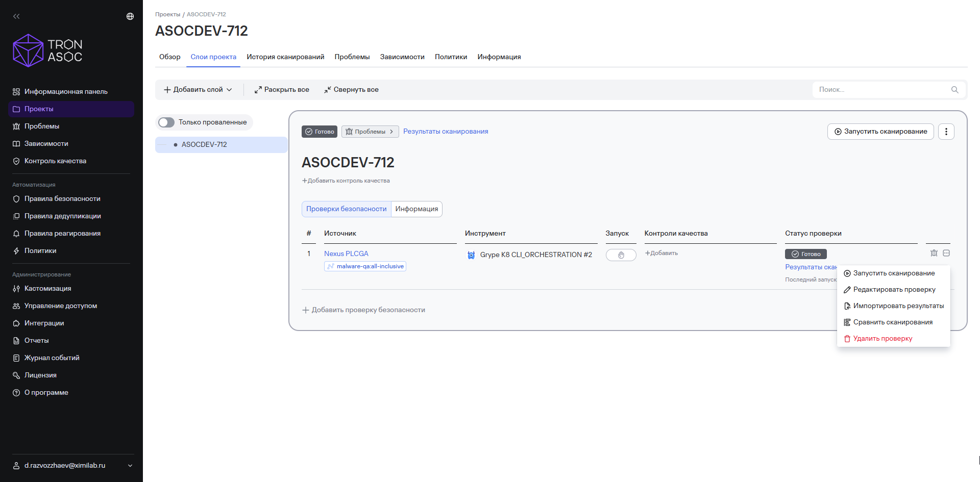Choose Запустить сканирование in context menu

(x=894, y=273)
